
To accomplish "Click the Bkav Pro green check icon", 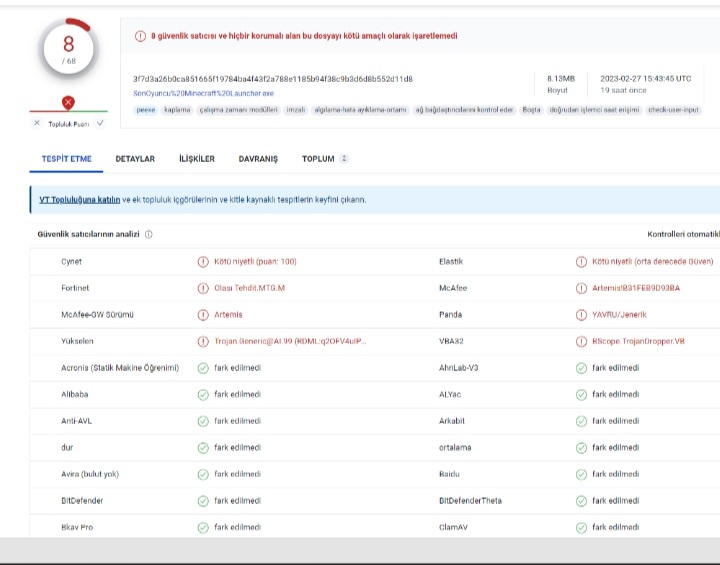I will click(203, 528).
